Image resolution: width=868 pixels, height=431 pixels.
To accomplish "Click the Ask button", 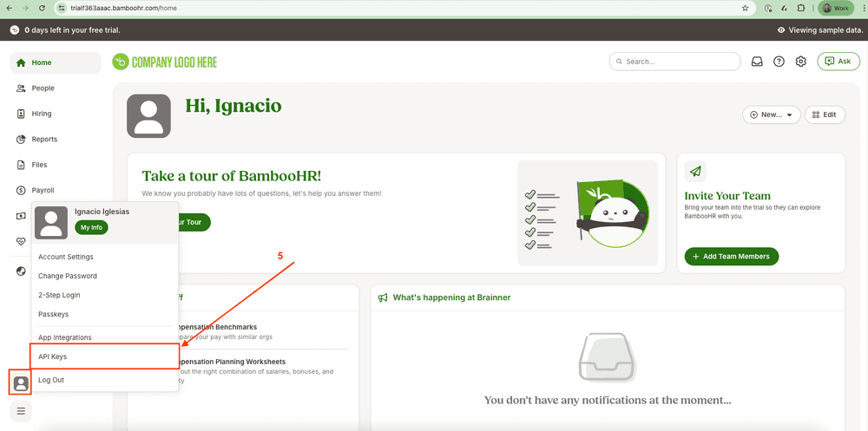I will pos(838,62).
